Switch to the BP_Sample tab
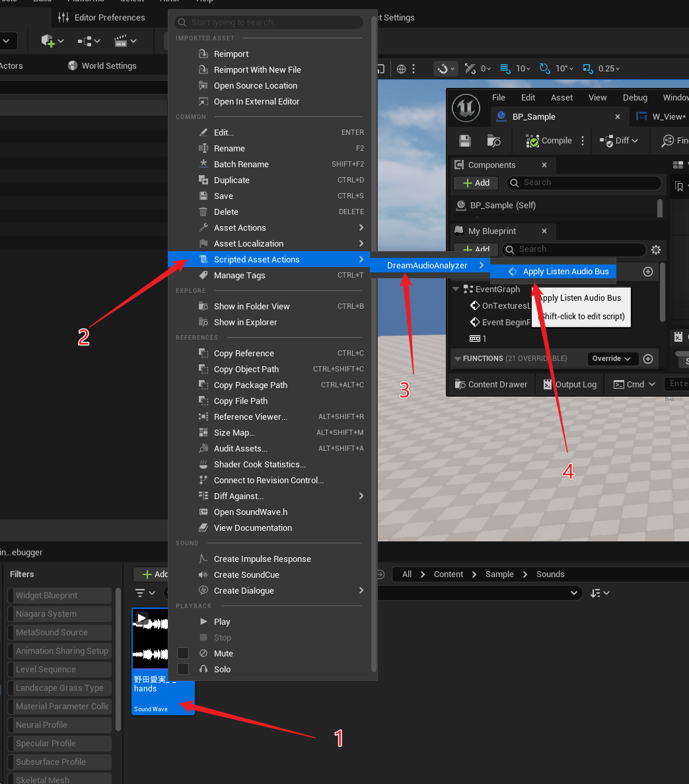Viewport: 689px width, 784px height. pos(534,117)
